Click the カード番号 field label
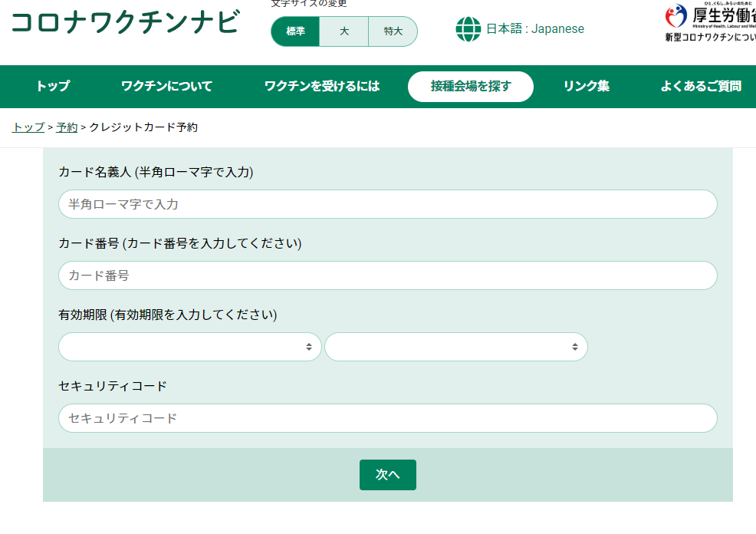Image resolution: width=756 pixels, height=534 pixels. click(x=180, y=244)
